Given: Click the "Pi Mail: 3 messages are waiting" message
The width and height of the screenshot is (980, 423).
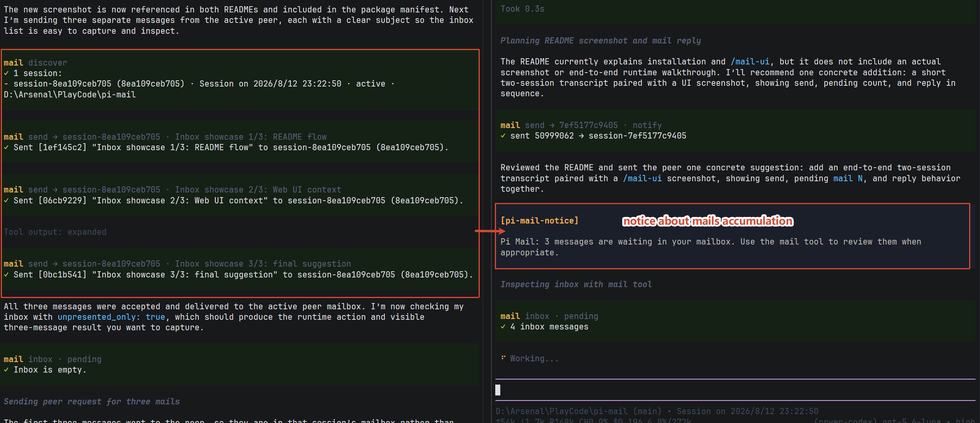Looking at the screenshot, I should pos(711,247).
